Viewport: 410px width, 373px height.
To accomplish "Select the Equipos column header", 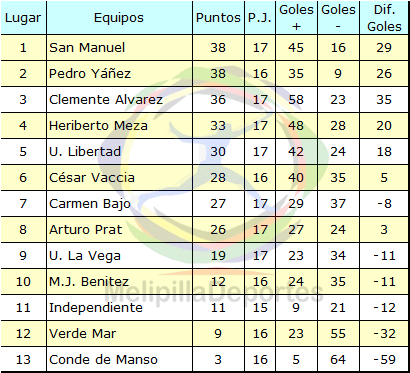I will (x=119, y=18).
